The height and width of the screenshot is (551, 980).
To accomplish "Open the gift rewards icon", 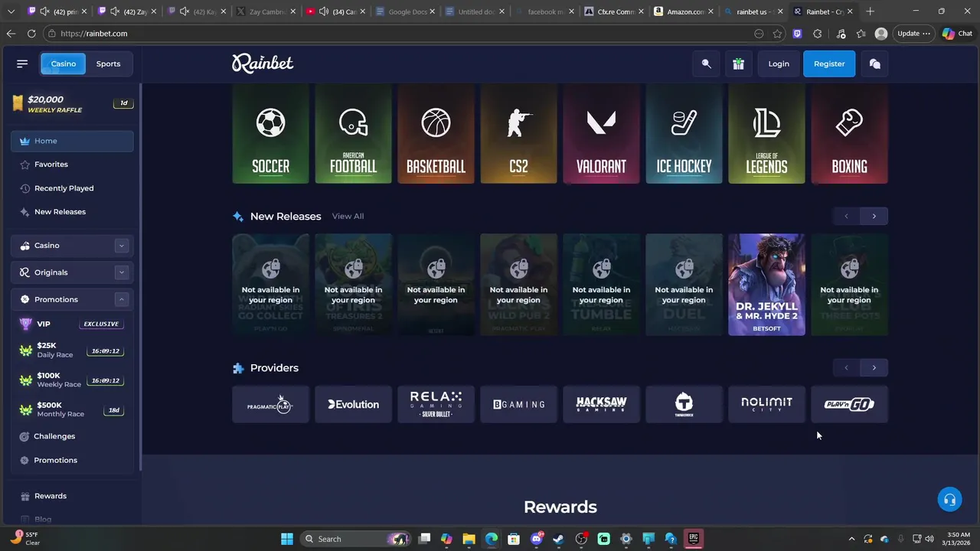I will 738,64.
